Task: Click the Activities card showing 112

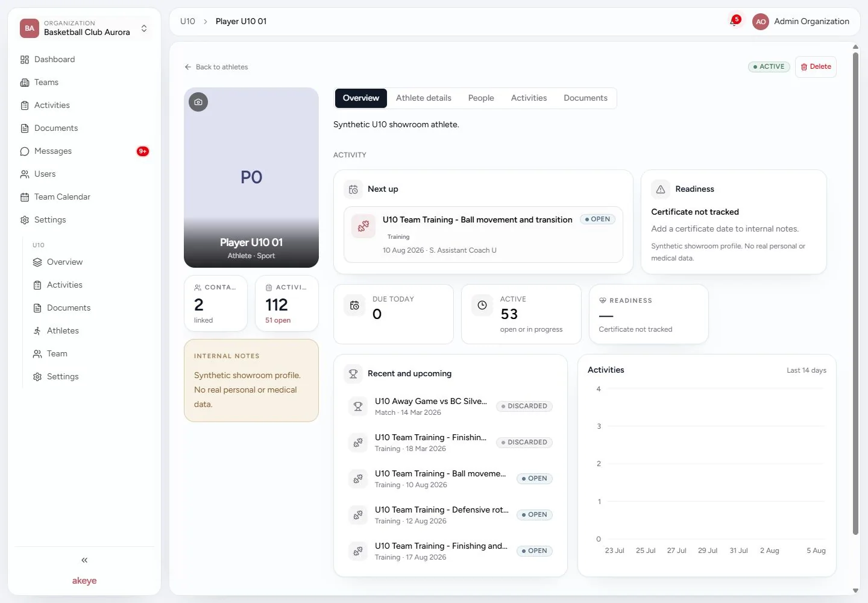Action: (287, 303)
